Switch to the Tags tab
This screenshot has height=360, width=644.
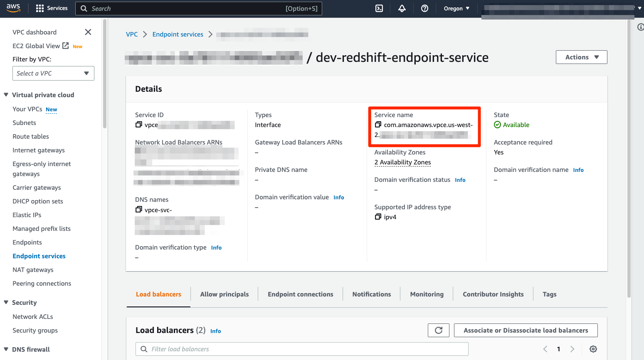pyautogui.click(x=550, y=294)
